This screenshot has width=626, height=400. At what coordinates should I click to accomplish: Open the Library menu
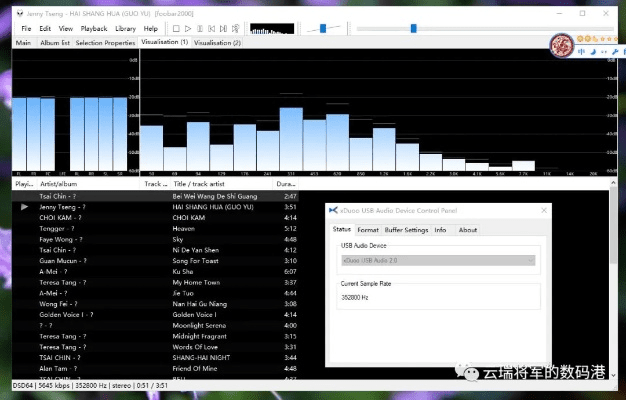tap(125, 29)
